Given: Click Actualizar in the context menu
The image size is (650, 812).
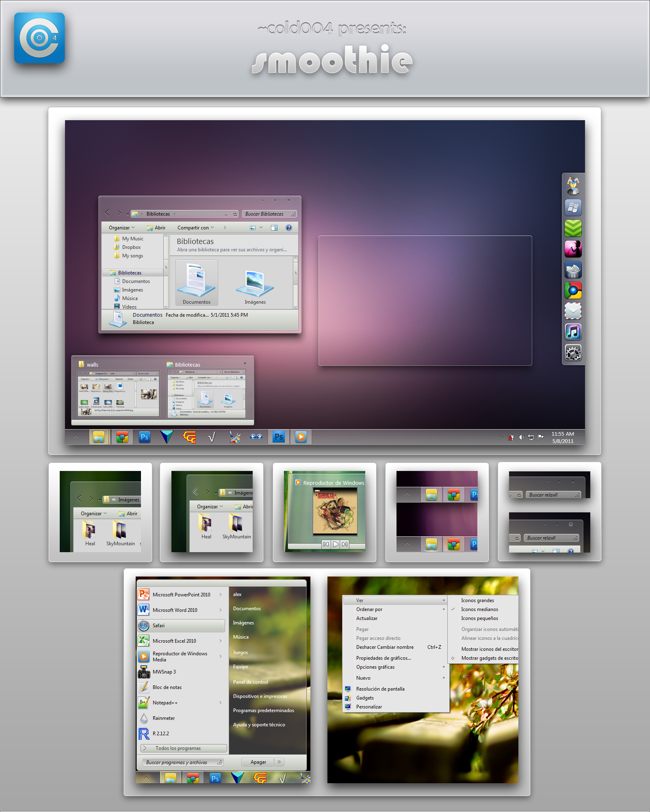Looking at the screenshot, I should coord(366,618).
